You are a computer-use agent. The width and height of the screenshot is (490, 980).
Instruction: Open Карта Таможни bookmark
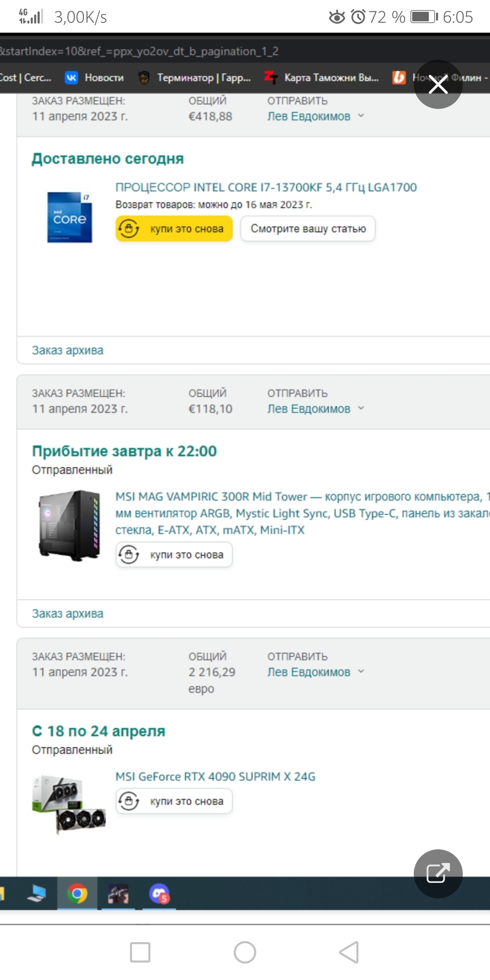(x=322, y=78)
